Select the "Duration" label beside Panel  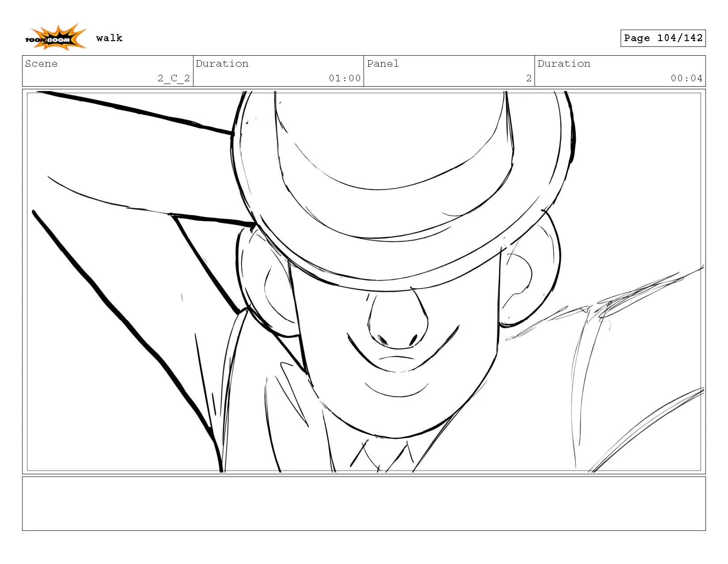pos(564,64)
